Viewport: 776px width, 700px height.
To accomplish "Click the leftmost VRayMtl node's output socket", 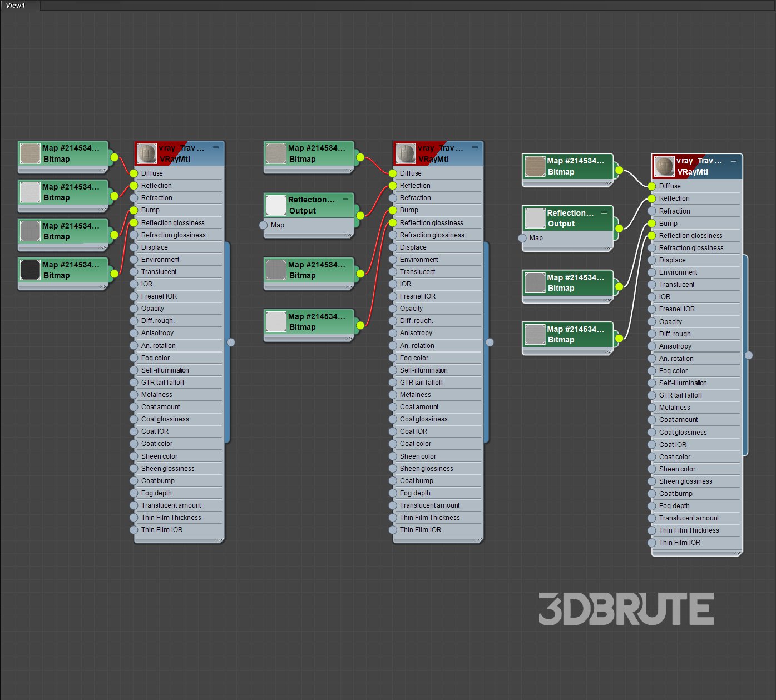I will point(231,342).
